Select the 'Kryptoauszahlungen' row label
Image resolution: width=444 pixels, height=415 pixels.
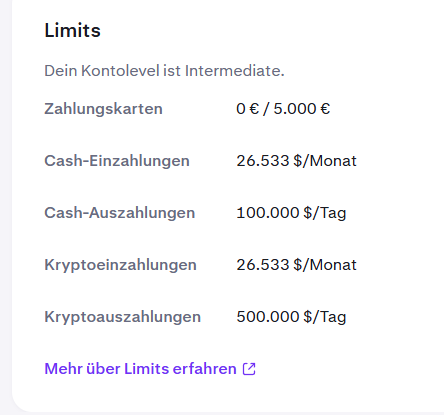point(123,317)
